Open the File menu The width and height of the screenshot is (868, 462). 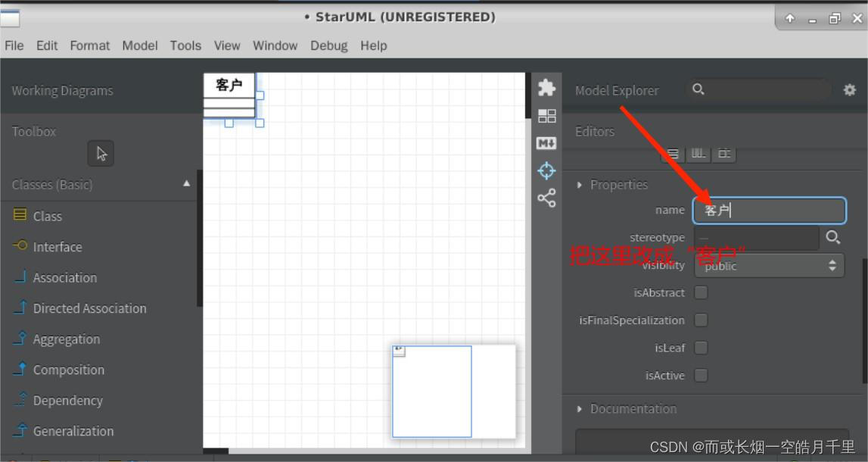14,45
